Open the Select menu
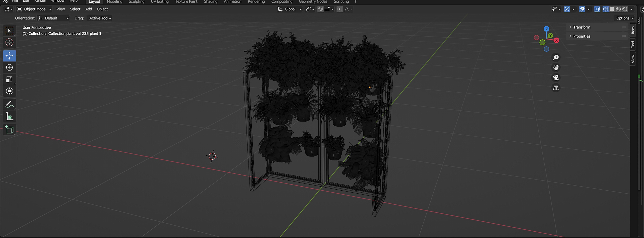Viewport: 644px width, 238px height. click(75, 9)
